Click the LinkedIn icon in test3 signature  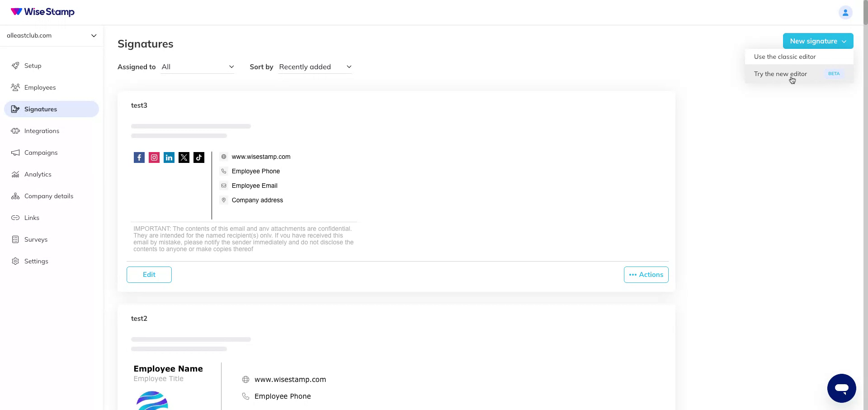pos(169,157)
